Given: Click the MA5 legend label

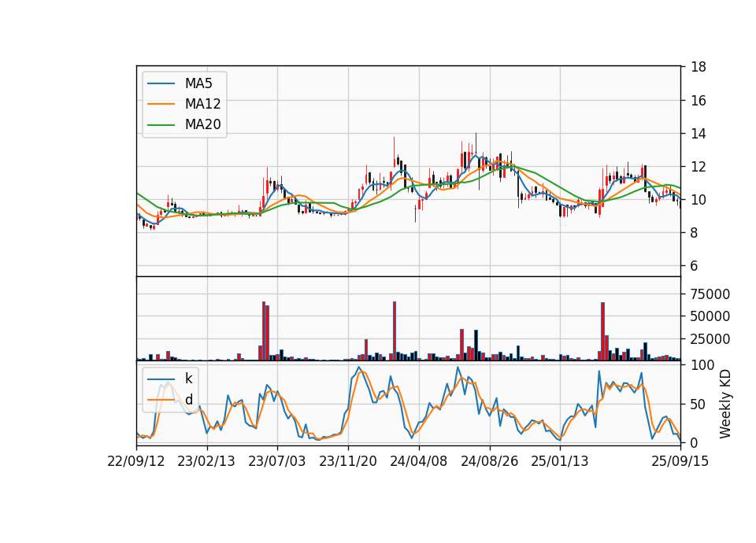Looking at the screenshot, I should point(198,83).
